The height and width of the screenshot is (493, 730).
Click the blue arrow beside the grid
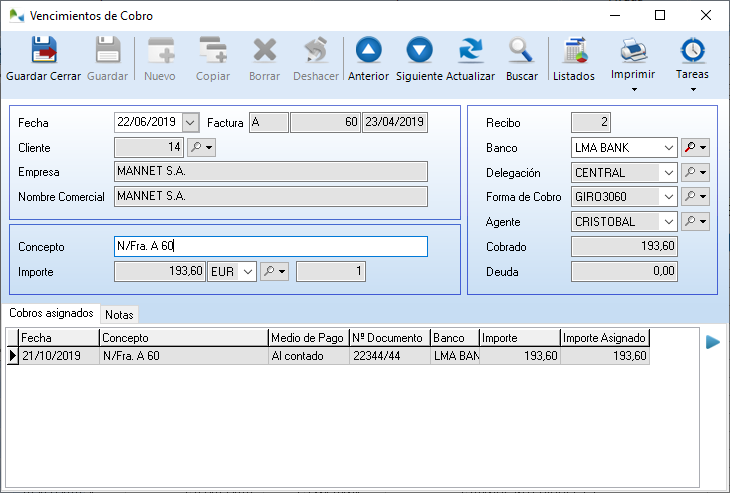713,342
